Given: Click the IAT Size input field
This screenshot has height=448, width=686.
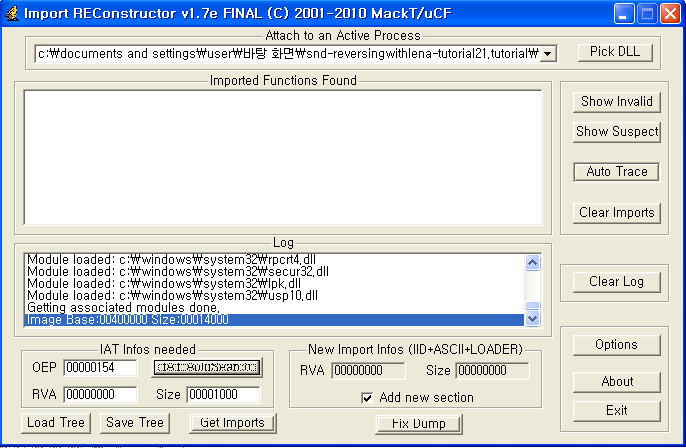Looking at the screenshot, I should pyautogui.click(x=223, y=395).
